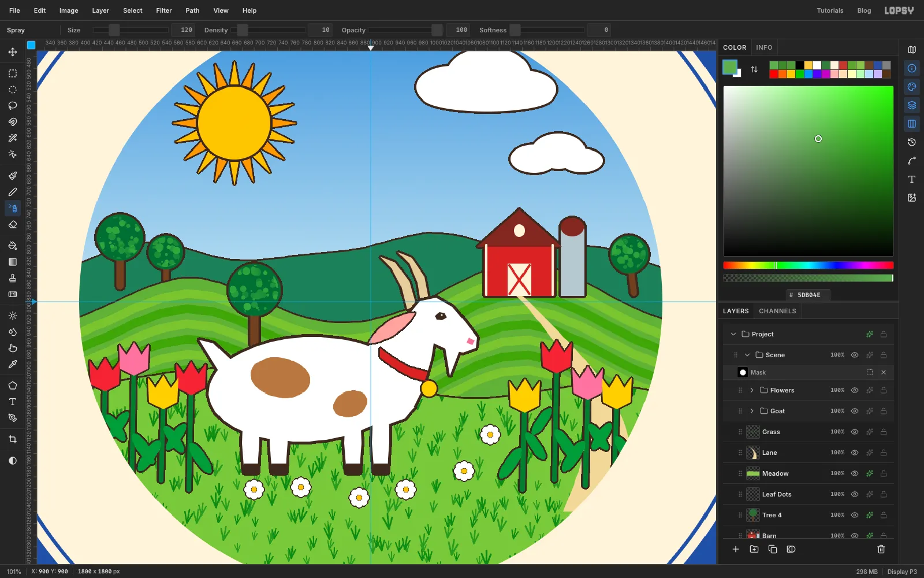Create a new layer group folder

click(x=754, y=549)
